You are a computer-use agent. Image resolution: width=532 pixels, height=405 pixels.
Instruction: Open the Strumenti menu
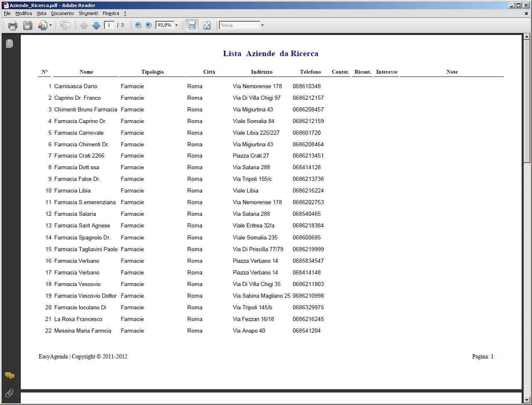[x=88, y=13]
